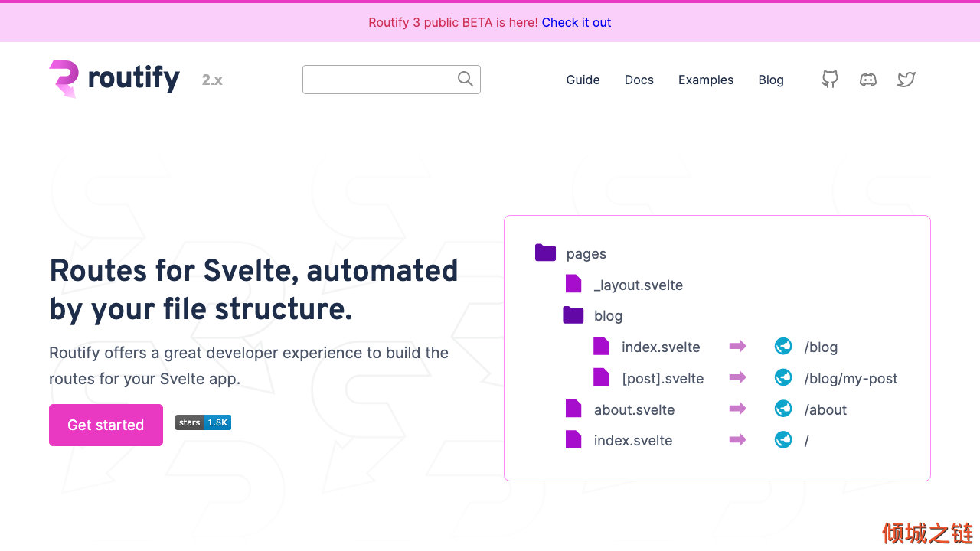Click the arrow beside [post].svelte
The height and width of the screenshot is (551, 980).
coord(737,377)
